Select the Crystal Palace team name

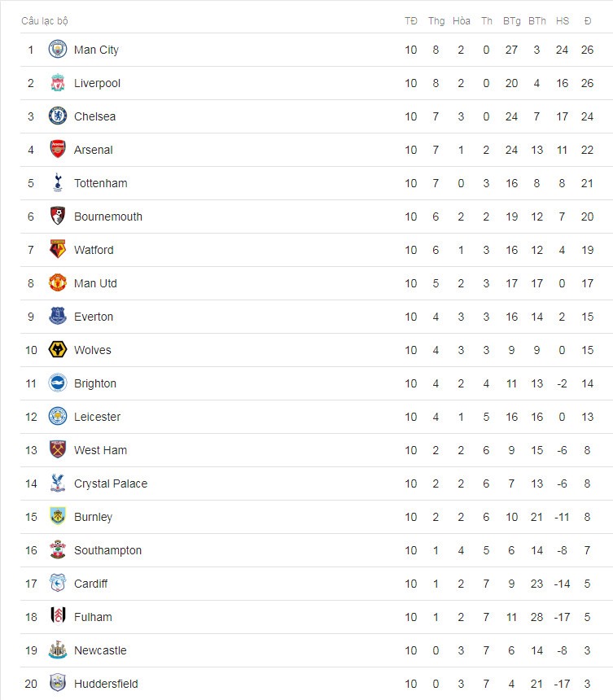111,483
